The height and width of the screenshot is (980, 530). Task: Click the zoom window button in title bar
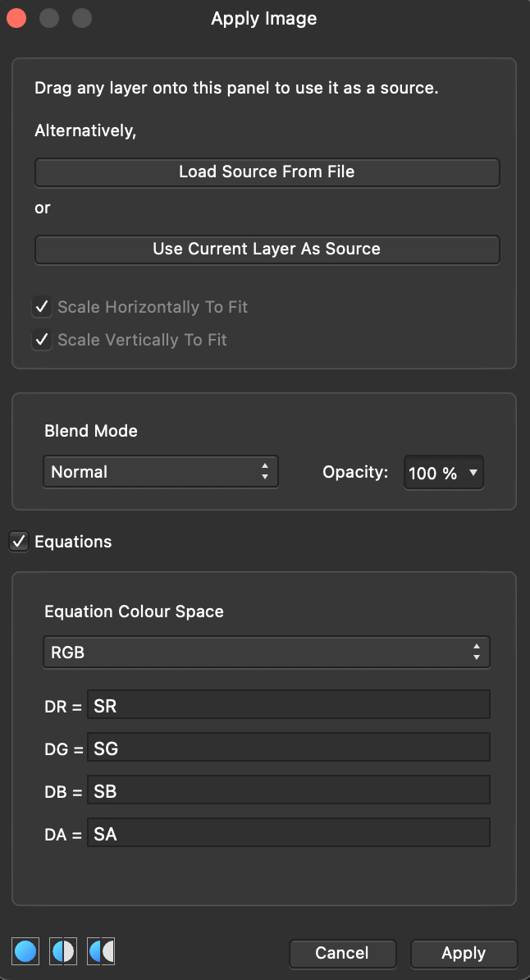click(x=82, y=18)
